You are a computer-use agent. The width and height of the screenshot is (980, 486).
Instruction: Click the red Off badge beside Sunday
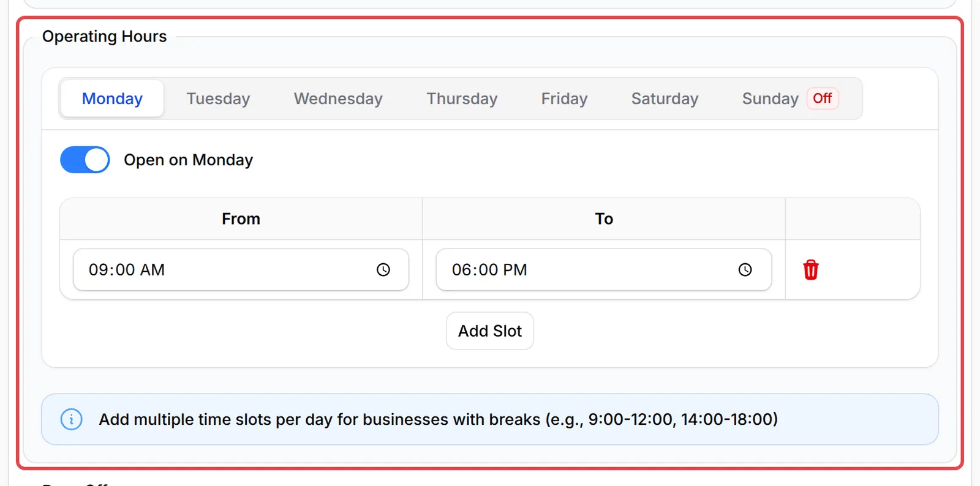click(822, 98)
